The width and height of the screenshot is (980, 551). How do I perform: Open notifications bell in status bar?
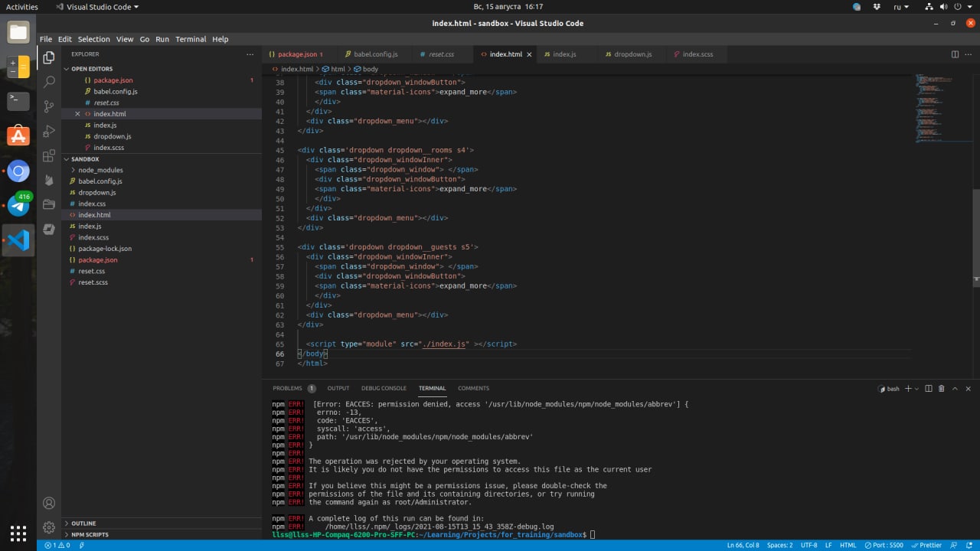click(970, 545)
